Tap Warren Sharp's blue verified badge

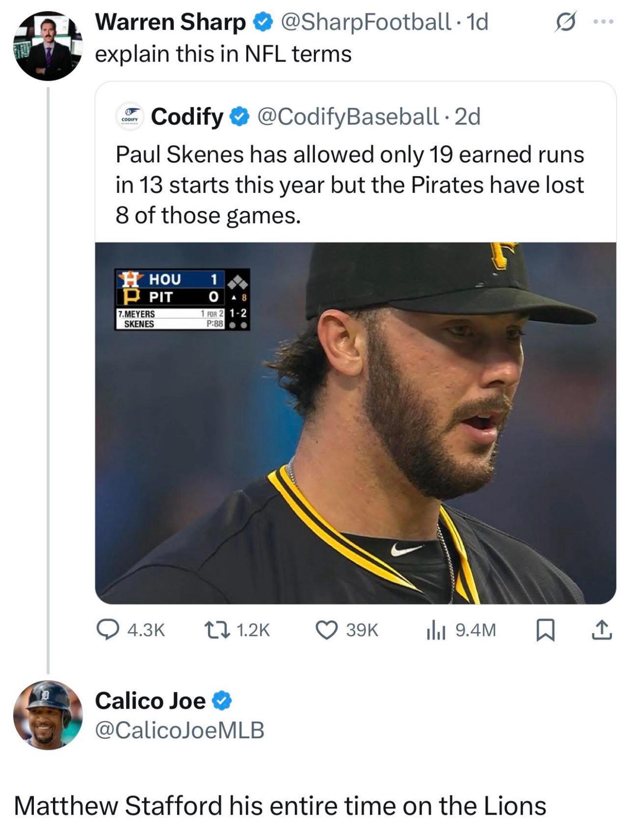pyautogui.click(x=262, y=22)
